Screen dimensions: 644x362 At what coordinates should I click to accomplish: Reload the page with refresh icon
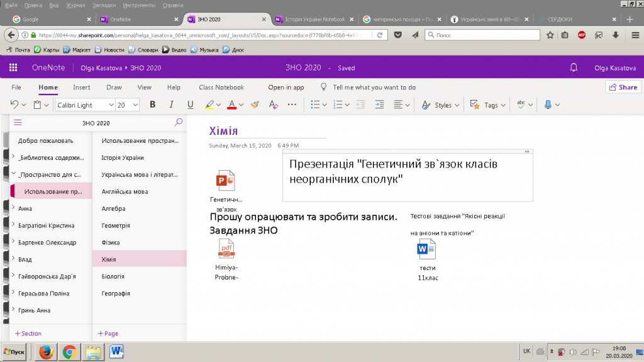click(x=380, y=35)
